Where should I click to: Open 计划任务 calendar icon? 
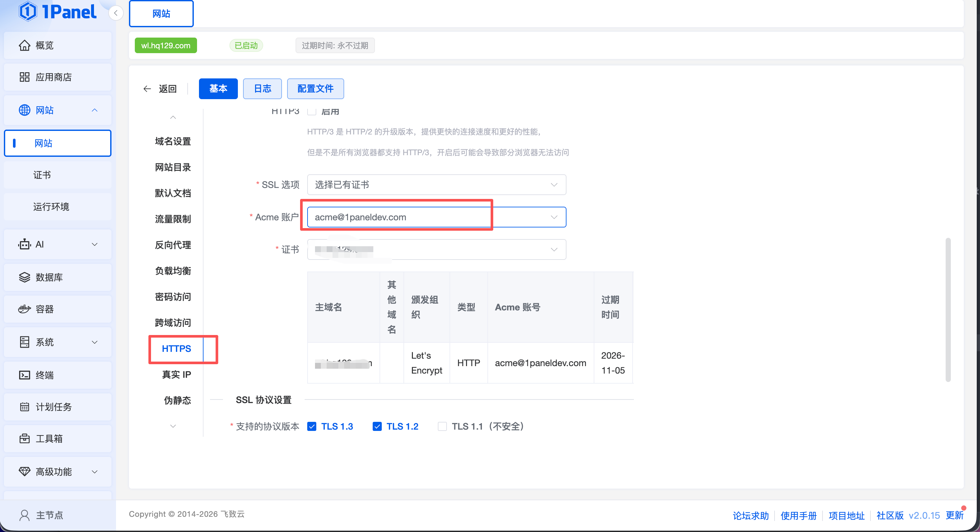[24, 407]
